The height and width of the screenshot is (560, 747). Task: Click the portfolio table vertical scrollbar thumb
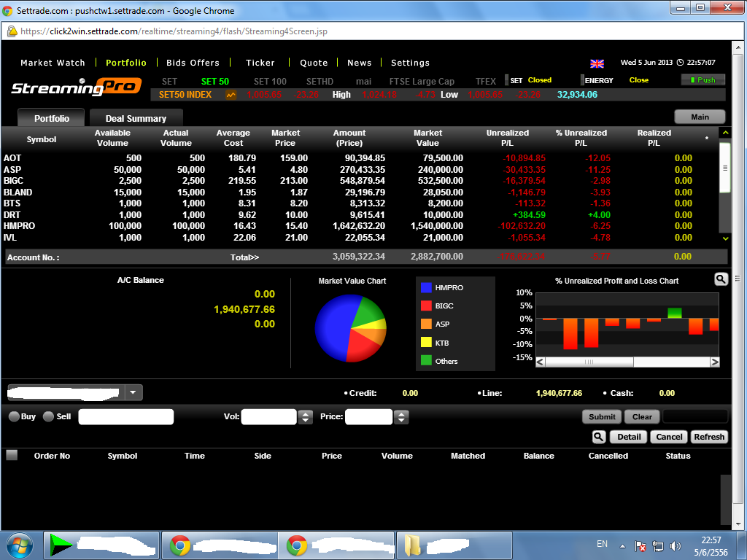tap(724, 168)
